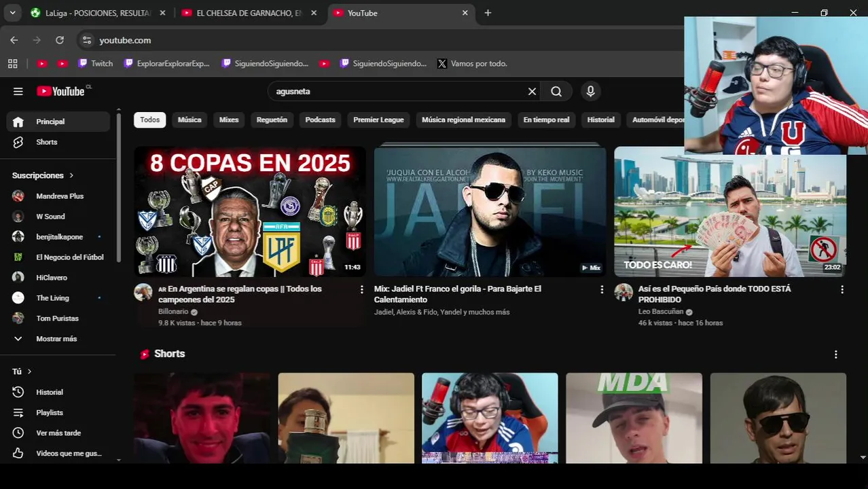The height and width of the screenshot is (489, 868).
Task: Close the YouTube browser tab
Action: (465, 13)
